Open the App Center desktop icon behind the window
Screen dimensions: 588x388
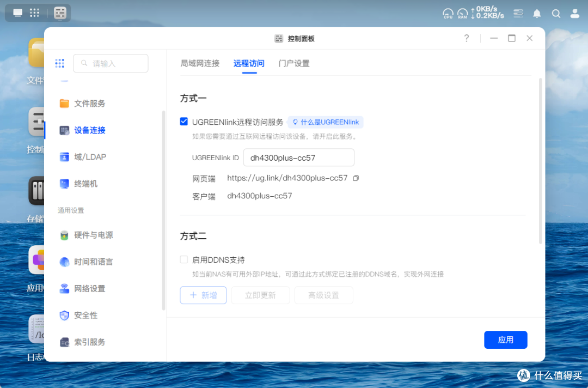click(36, 260)
